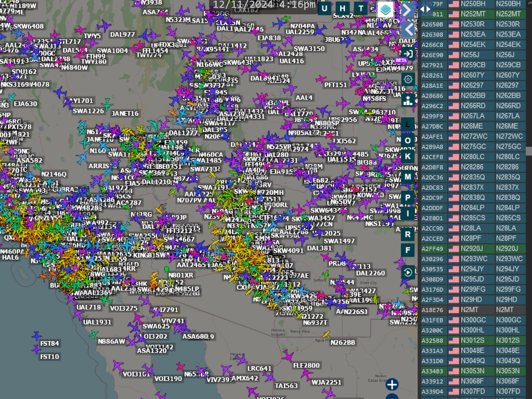
Task: Click the US flag in N3012S row
Action: coord(454,340)
